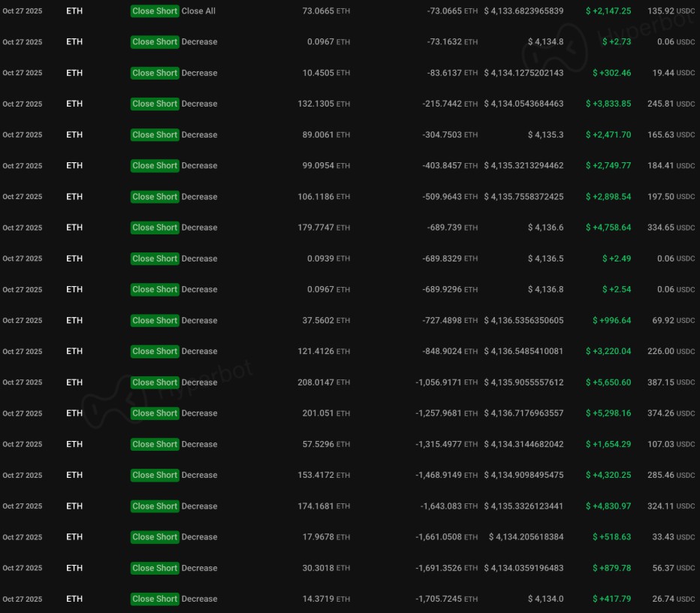This screenshot has height=613, width=700.
Task: Select the price $ 4,134.205618384
Action: point(526,537)
